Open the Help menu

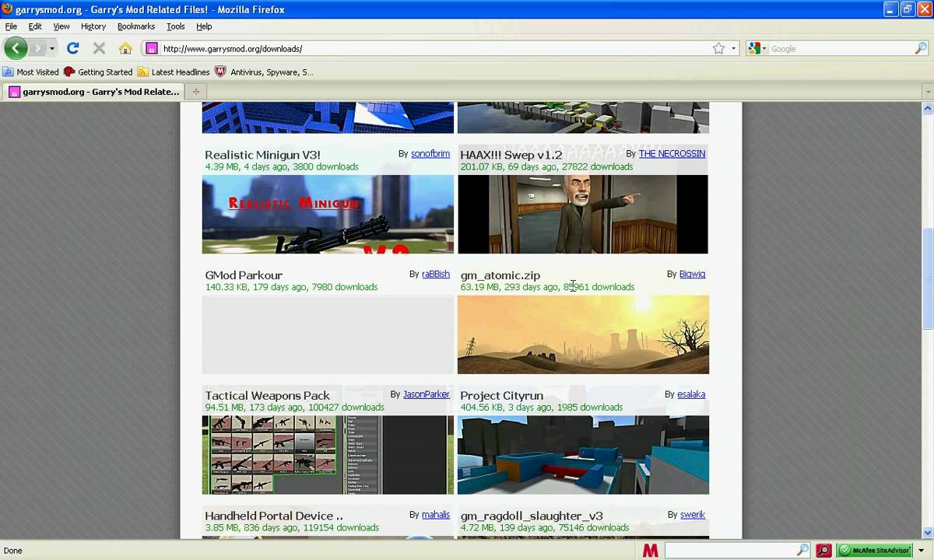pos(204,26)
